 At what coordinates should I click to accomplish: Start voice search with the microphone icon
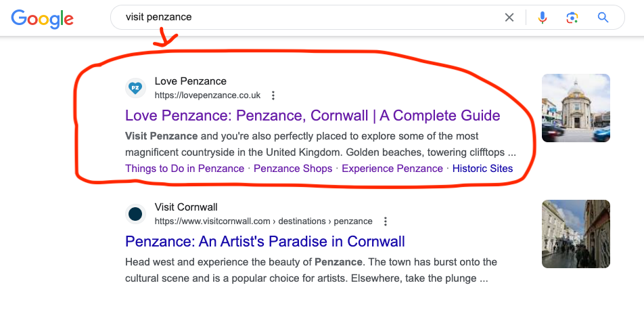pyautogui.click(x=543, y=17)
